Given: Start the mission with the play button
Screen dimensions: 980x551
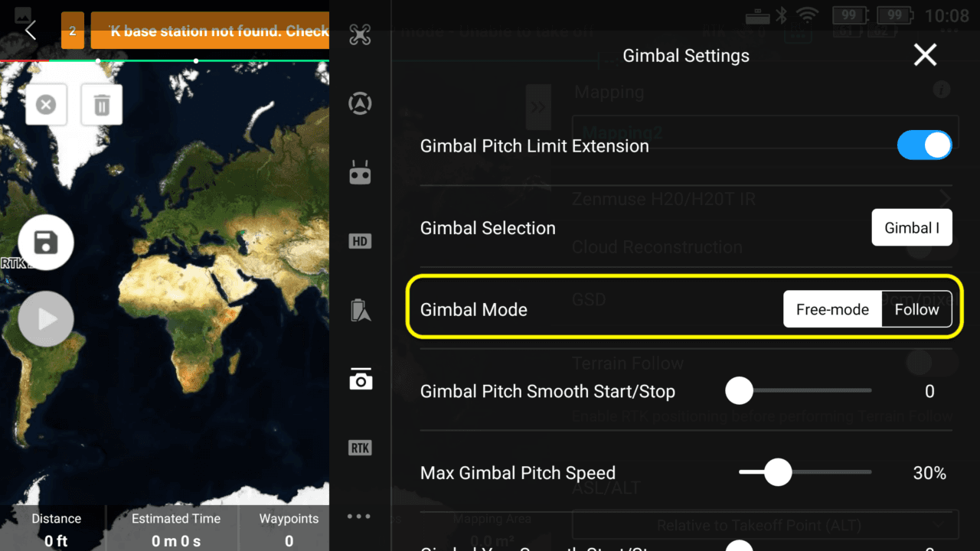Looking at the screenshot, I should pos(46,319).
